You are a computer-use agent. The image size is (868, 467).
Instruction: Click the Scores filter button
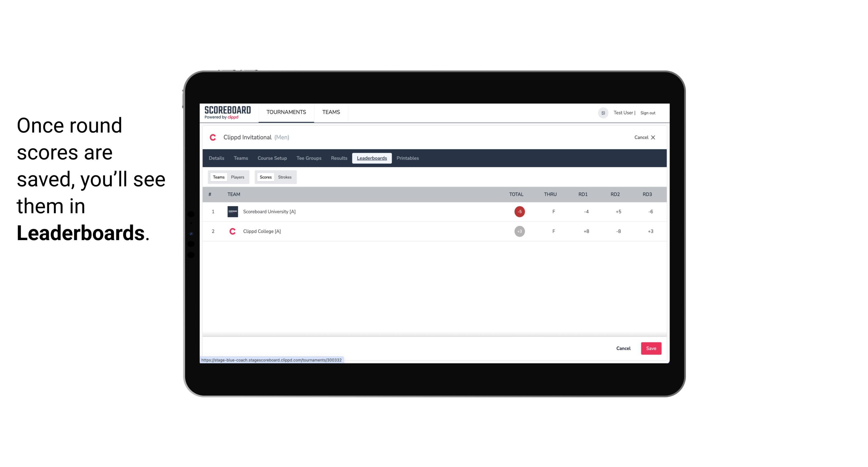tap(265, 177)
